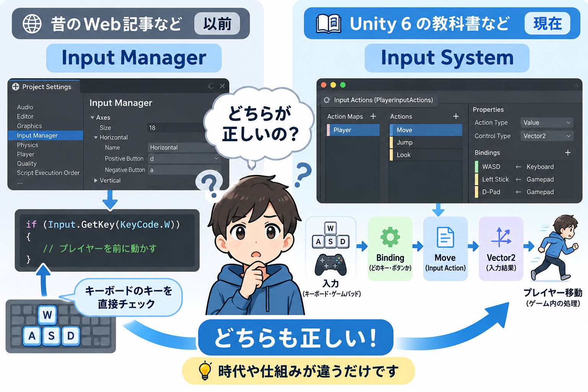
Task: Click the green gear Binding icon
Action: (390, 237)
